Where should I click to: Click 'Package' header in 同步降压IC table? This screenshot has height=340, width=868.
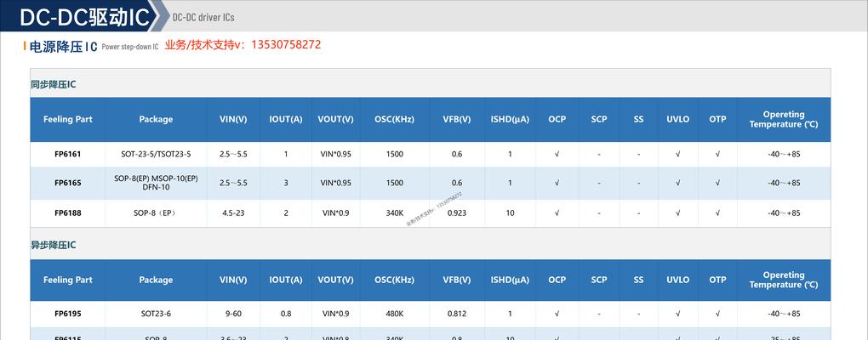pyautogui.click(x=156, y=119)
